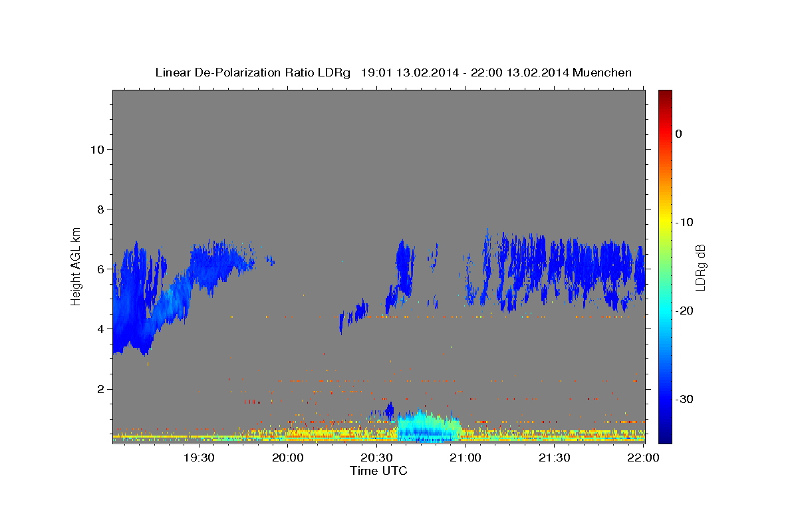This screenshot has height=532, width=798.
Task: Click the colorbar value label -20
Action: (684, 311)
